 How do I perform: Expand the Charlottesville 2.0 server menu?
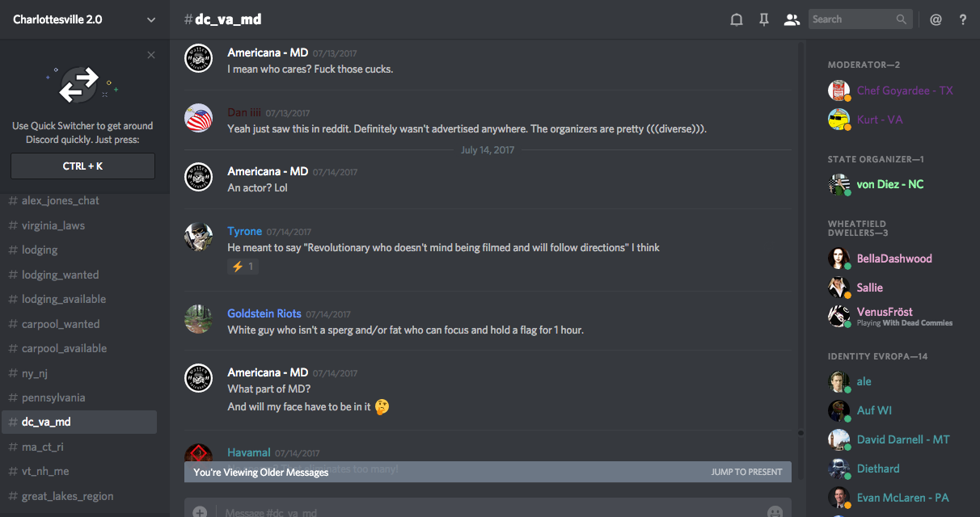[x=151, y=19]
